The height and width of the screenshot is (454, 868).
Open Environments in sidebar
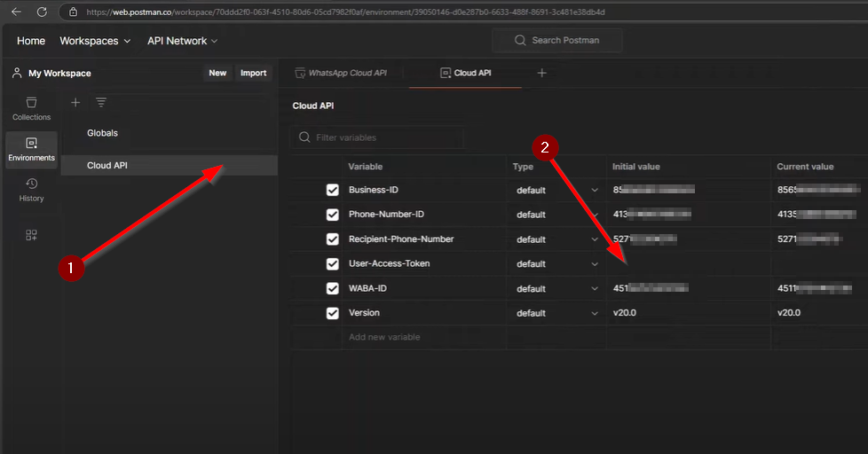coord(32,149)
